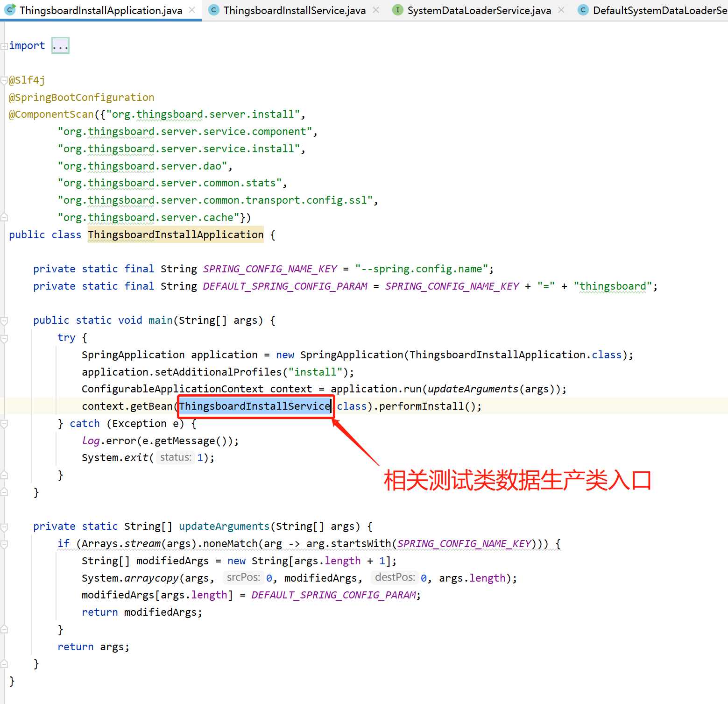Click the destPos: parameter hint
The height and width of the screenshot is (704, 728).
tap(395, 577)
